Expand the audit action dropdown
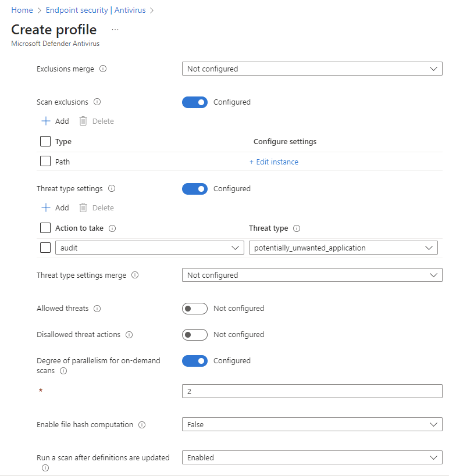Screen dimensions: 449x476 point(149,248)
